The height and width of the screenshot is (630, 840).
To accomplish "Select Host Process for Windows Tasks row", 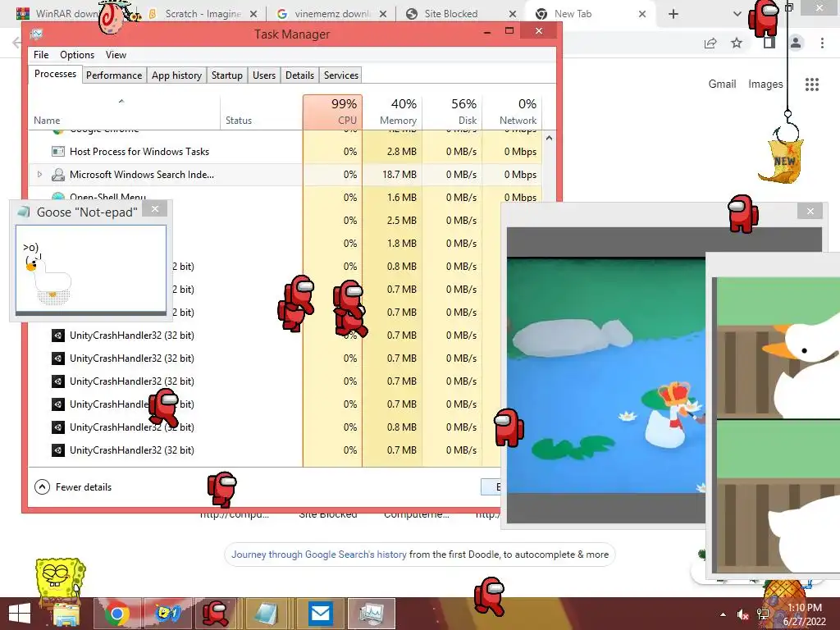I will click(285, 152).
